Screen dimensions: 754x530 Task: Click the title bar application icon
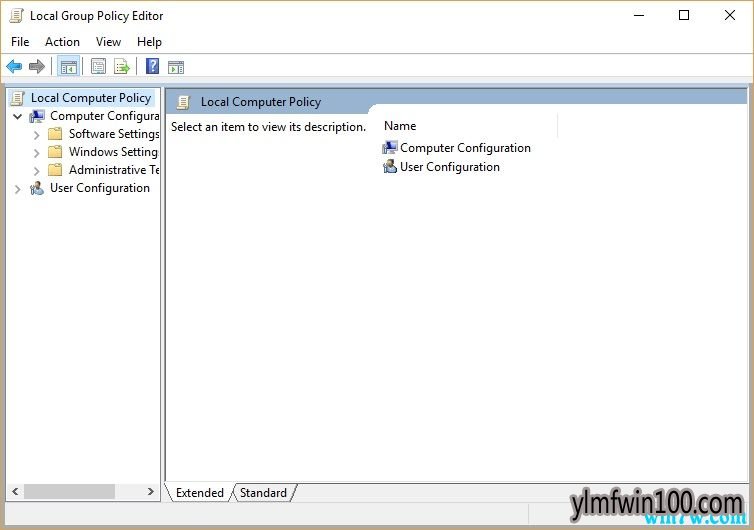coord(16,16)
